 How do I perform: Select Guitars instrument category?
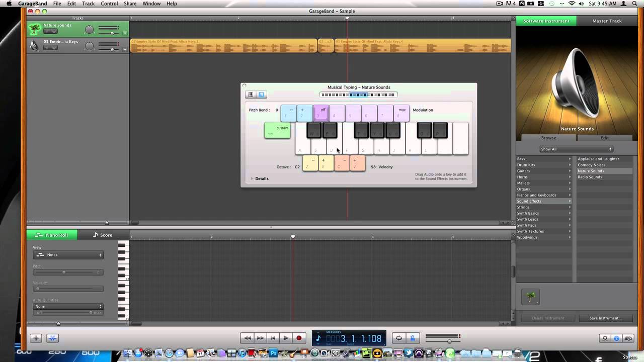click(x=544, y=171)
